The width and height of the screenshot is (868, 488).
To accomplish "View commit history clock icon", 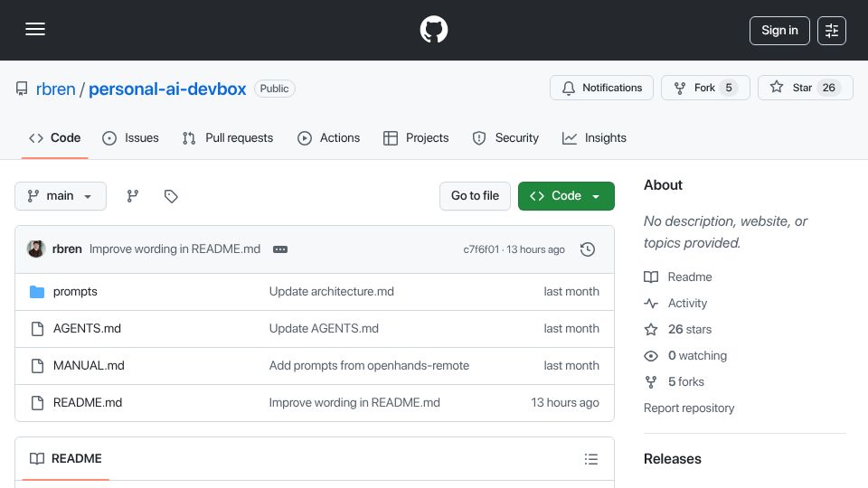I will coord(588,249).
